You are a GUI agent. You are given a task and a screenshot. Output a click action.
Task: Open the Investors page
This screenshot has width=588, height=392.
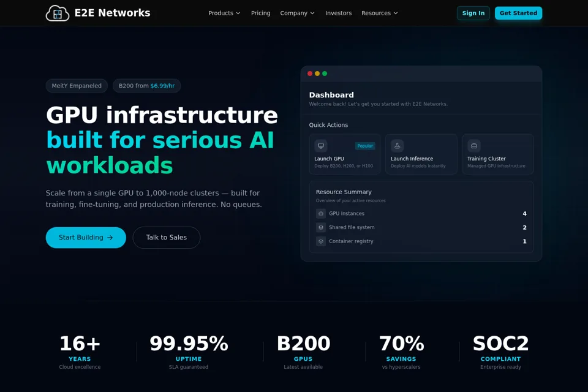(x=338, y=13)
